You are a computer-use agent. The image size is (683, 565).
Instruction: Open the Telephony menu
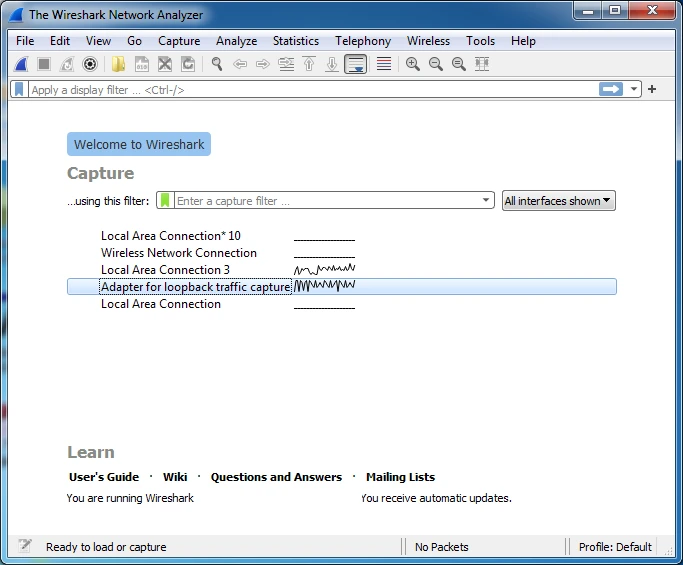point(363,41)
